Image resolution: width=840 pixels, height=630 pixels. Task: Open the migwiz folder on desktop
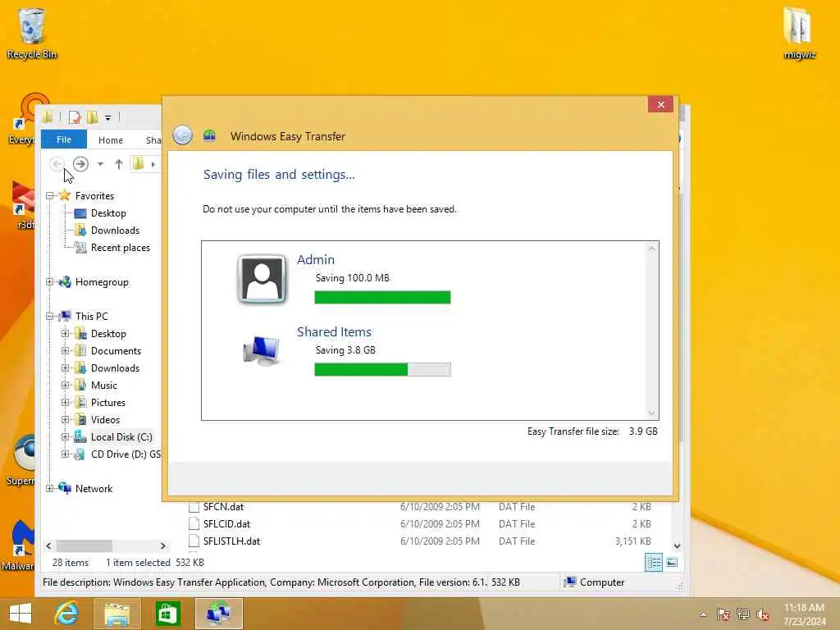[x=799, y=33]
